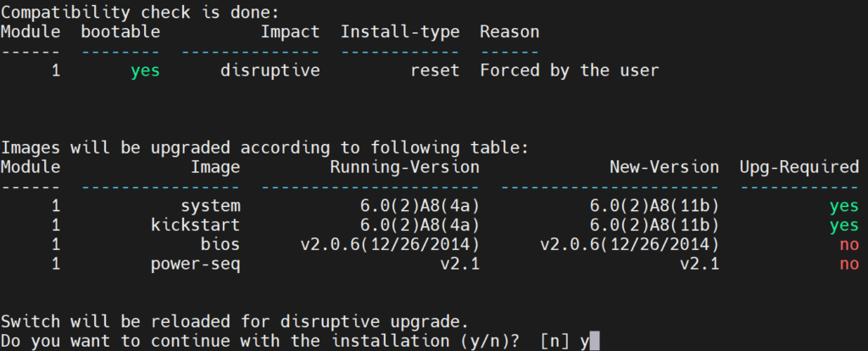
Task: Click the green yes under bootable column
Action: point(146,71)
